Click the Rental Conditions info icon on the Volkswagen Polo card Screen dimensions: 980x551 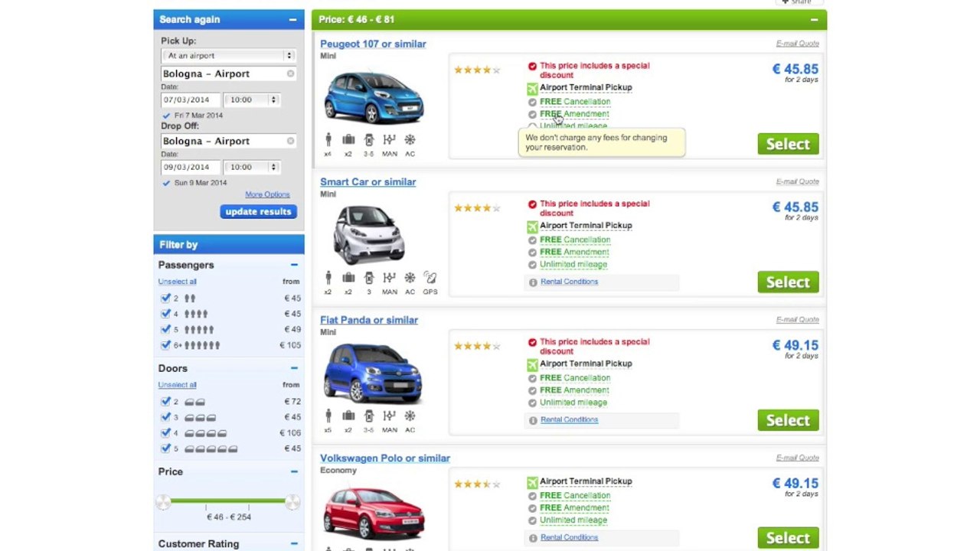[x=533, y=538]
